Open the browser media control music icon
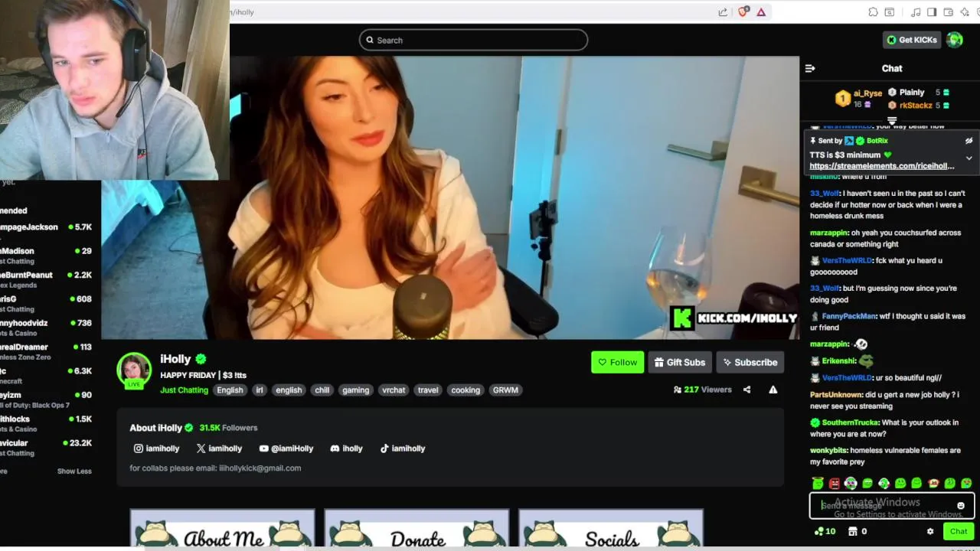This screenshot has width=980, height=551. (x=916, y=12)
